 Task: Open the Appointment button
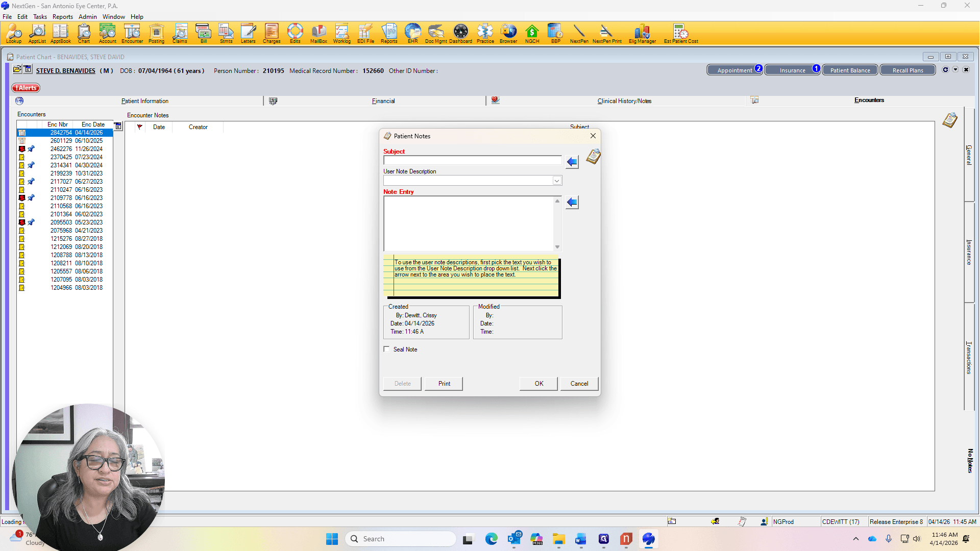pos(734,70)
